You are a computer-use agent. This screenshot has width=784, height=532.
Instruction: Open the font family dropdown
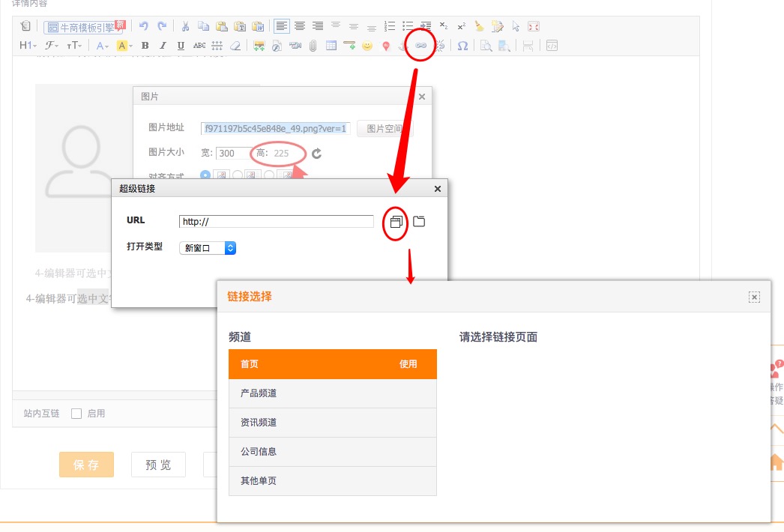click(52, 46)
